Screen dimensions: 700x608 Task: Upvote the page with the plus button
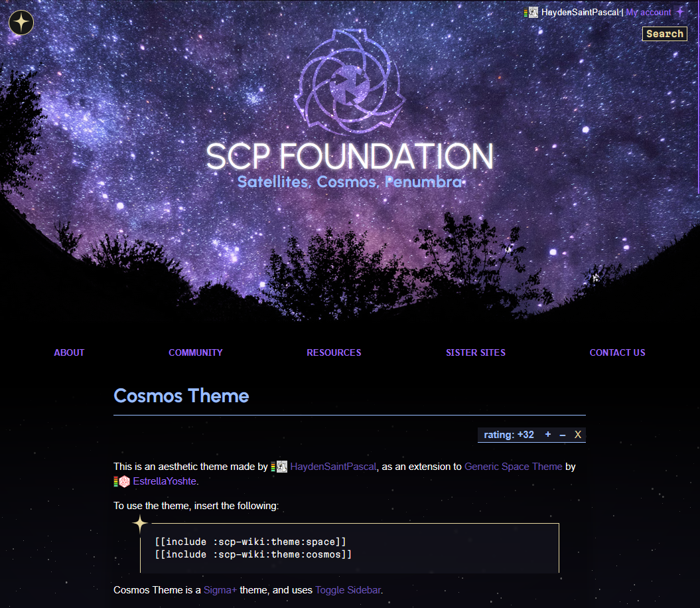tap(548, 435)
